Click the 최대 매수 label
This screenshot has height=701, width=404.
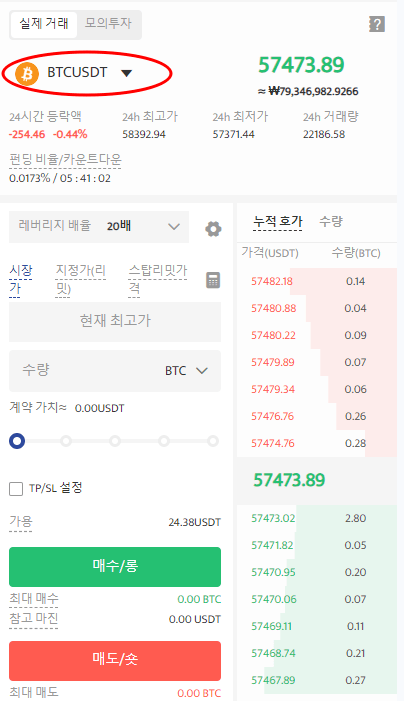coord(34,599)
